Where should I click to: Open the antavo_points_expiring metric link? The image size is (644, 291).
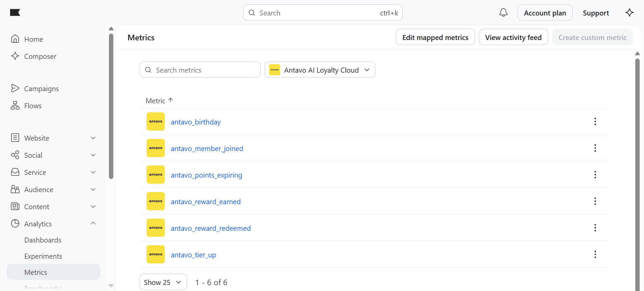206,175
